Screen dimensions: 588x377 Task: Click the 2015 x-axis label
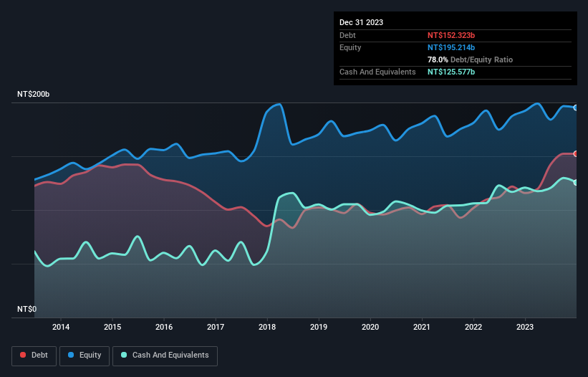[x=112, y=327]
